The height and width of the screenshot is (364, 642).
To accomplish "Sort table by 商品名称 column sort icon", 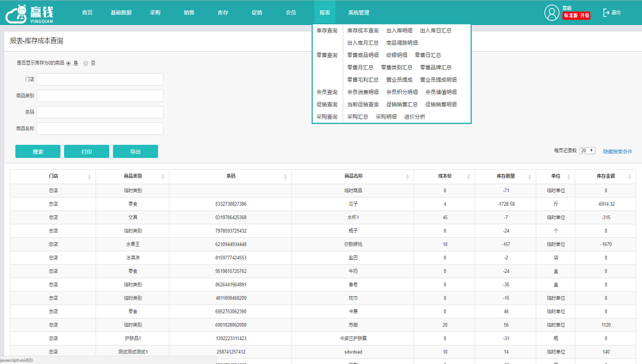I will pos(407,177).
